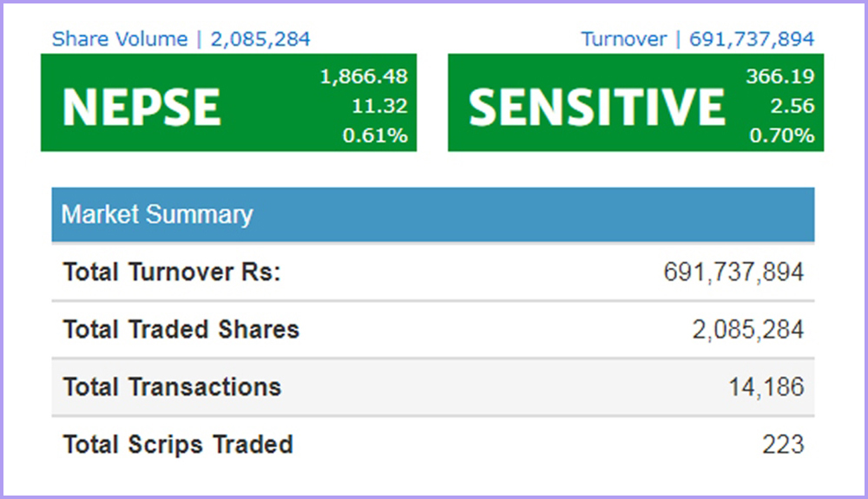Click the top turnover figure 691,737,894
This screenshot has height=499, width=868.
coord(752,39)
